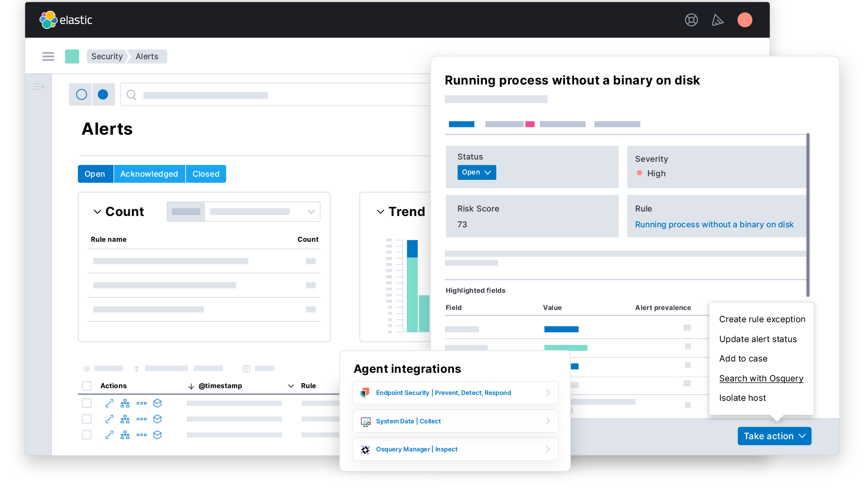Click the pencil/edit icon on first alert row

point(108,403)
